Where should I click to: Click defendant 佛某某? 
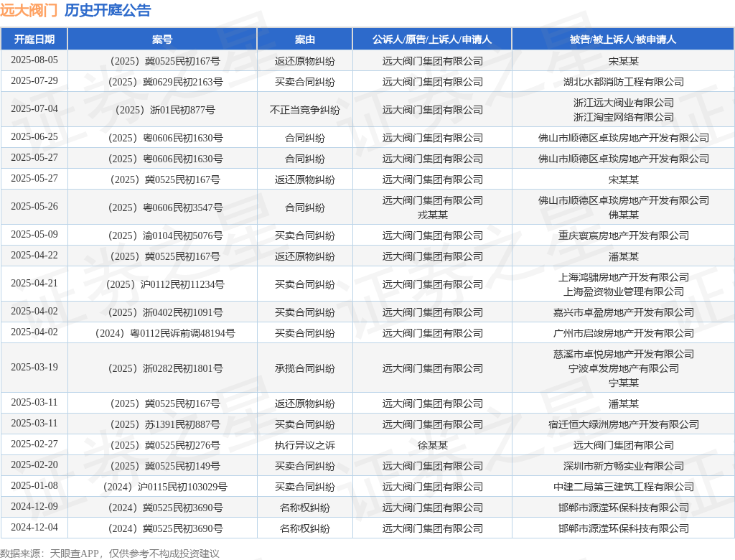[624, 215]
